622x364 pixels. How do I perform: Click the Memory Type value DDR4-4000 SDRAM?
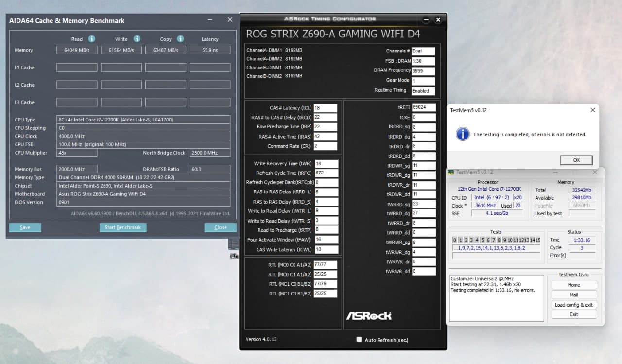(x=143, y=177)
